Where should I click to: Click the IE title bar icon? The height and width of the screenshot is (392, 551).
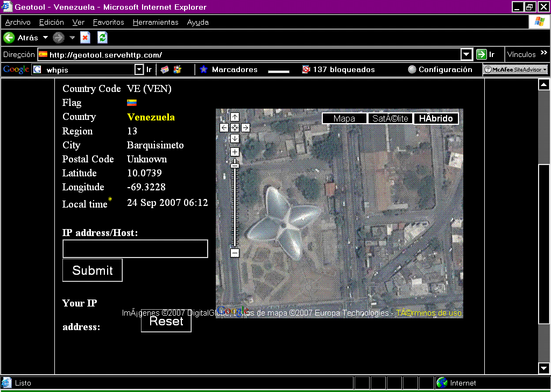pyautogui.click(x=7, y=6)
